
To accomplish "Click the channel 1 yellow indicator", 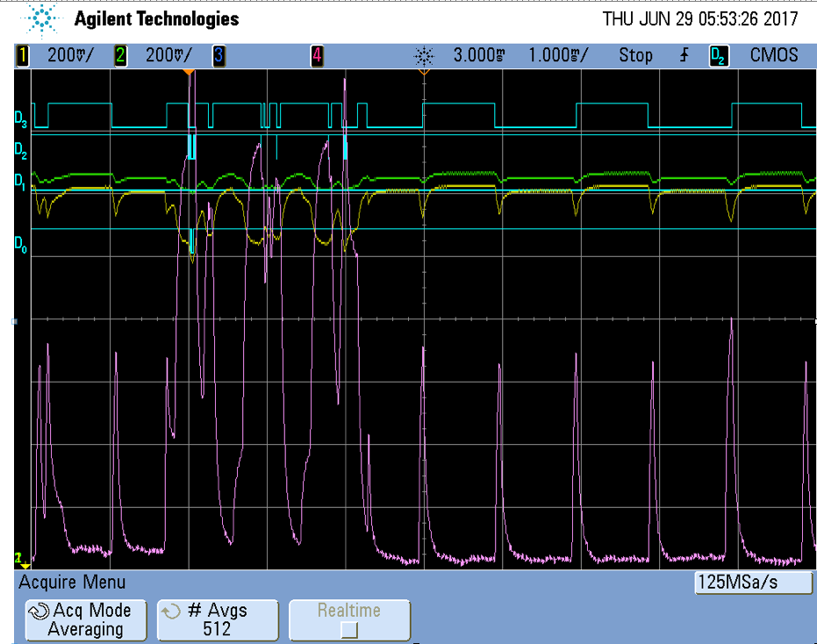I will tap(23, 55).
